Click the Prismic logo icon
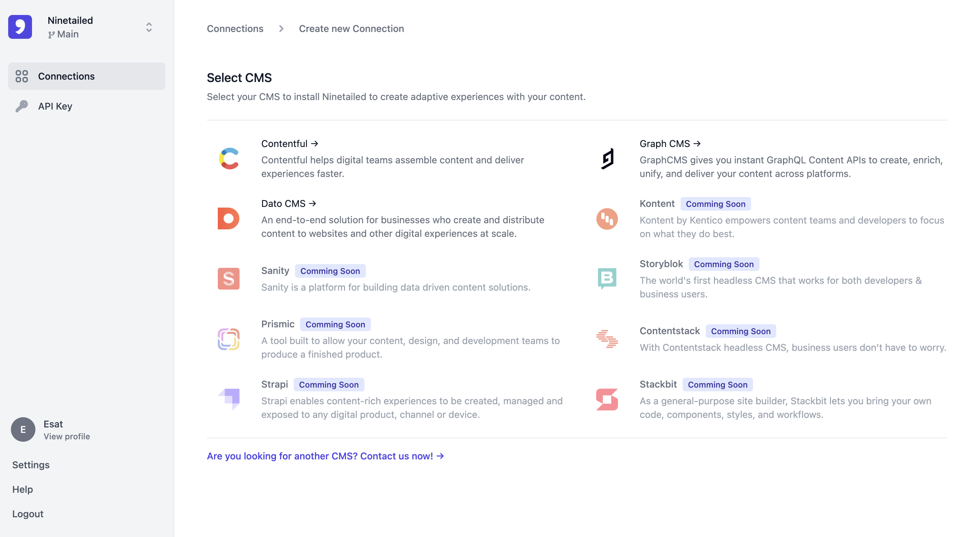The image size is (980, 537). point(229,339)
